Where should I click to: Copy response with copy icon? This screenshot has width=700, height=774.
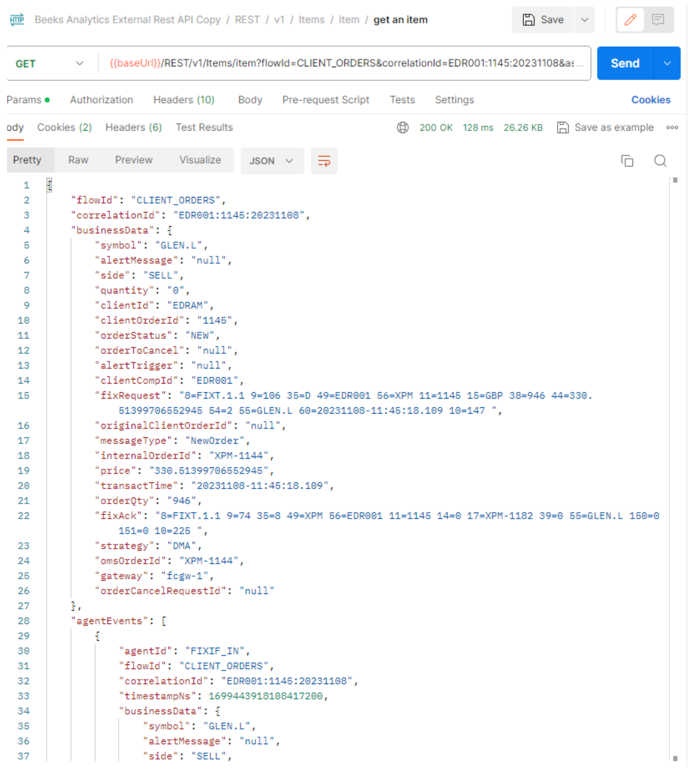(x=626, y=161)
